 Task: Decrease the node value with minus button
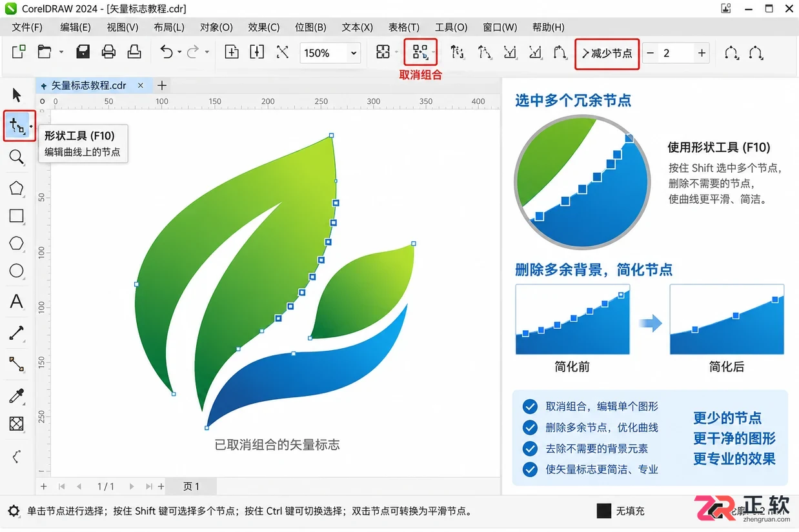[x=651, y=54]
